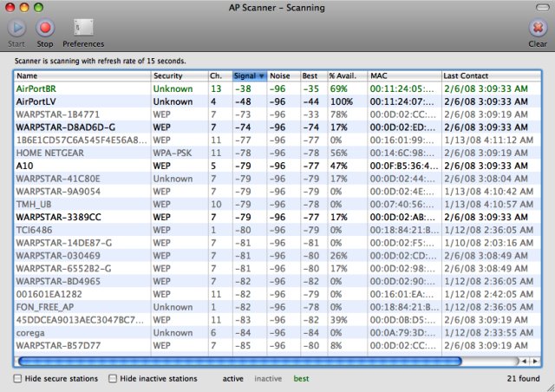555x392 pixels.
Task: Sort by Security column header
Action: 179,76
